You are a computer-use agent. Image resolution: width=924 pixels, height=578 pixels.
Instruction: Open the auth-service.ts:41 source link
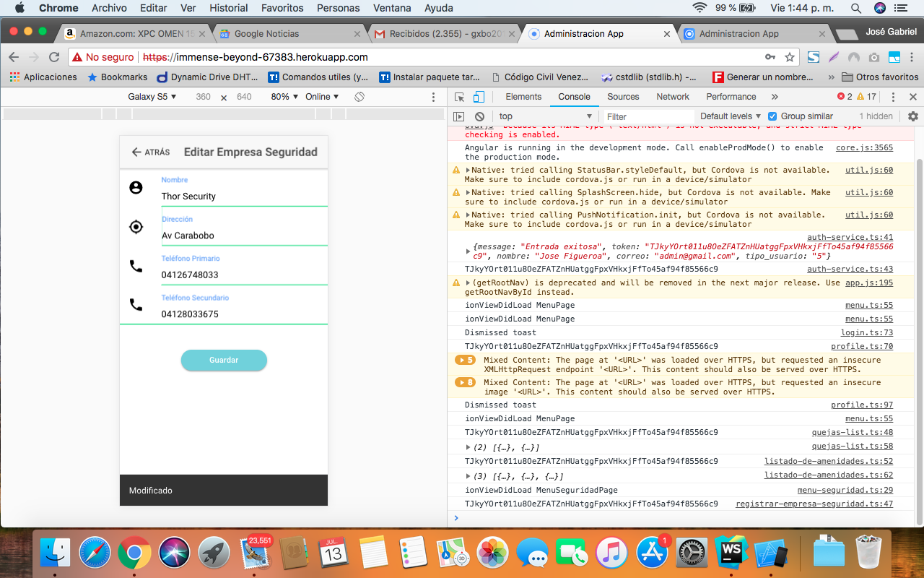click(x=850, y=237)
